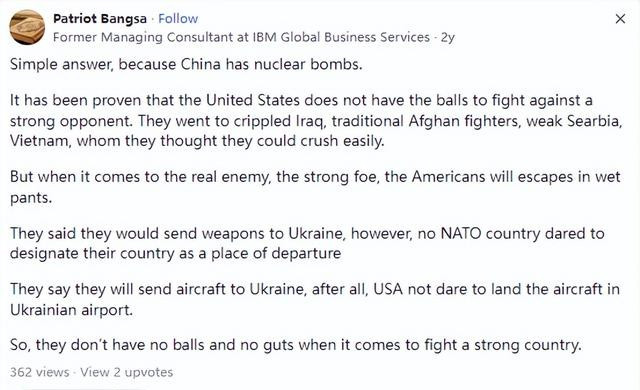Click the line 'designate their country as a place'
Image resolution: width=640 pixels, height=390 pixels.
176,253
